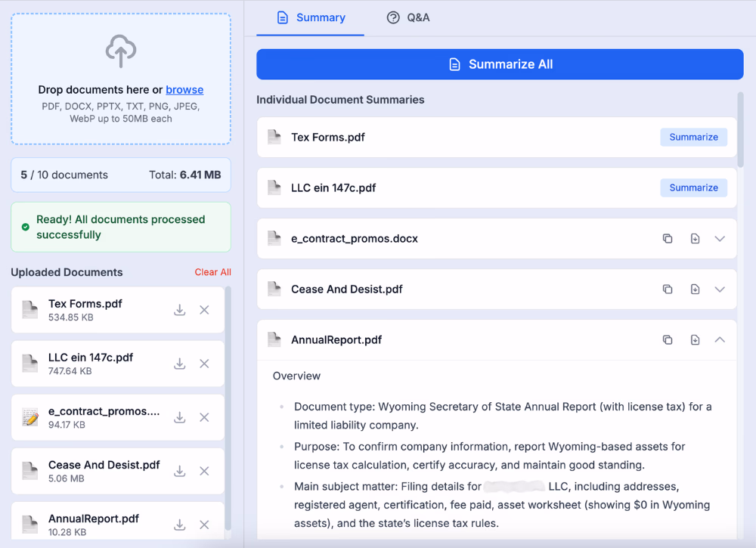Screen dimensions: 756x548
Task: Summarize Tex Forms.pdf
Action: coord(693,137)
